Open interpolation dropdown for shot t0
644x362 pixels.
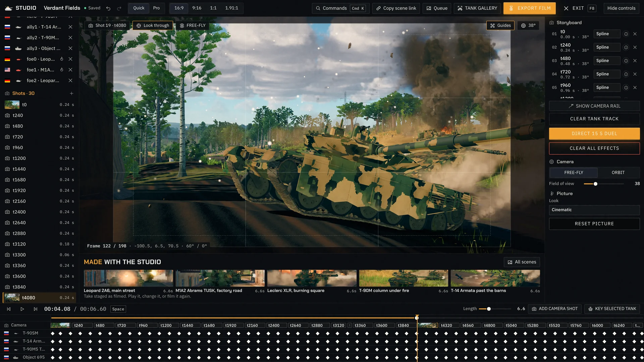click(607, 34)
